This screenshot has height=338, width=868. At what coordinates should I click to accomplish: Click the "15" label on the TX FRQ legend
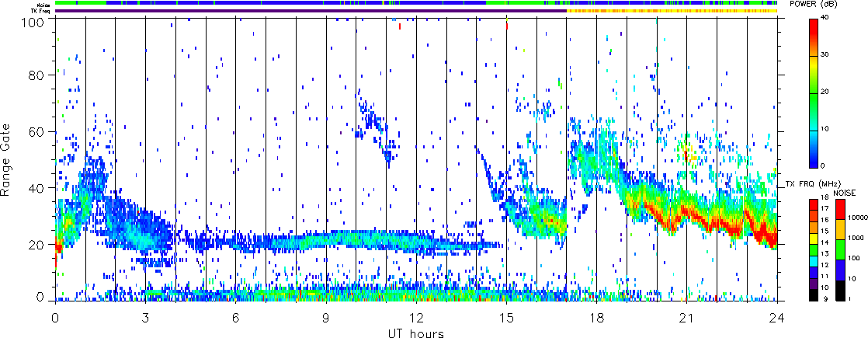tap(825, 231)
